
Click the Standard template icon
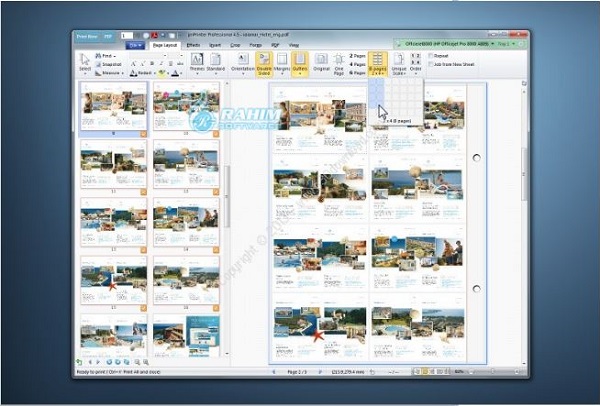(x=216, y=62)
